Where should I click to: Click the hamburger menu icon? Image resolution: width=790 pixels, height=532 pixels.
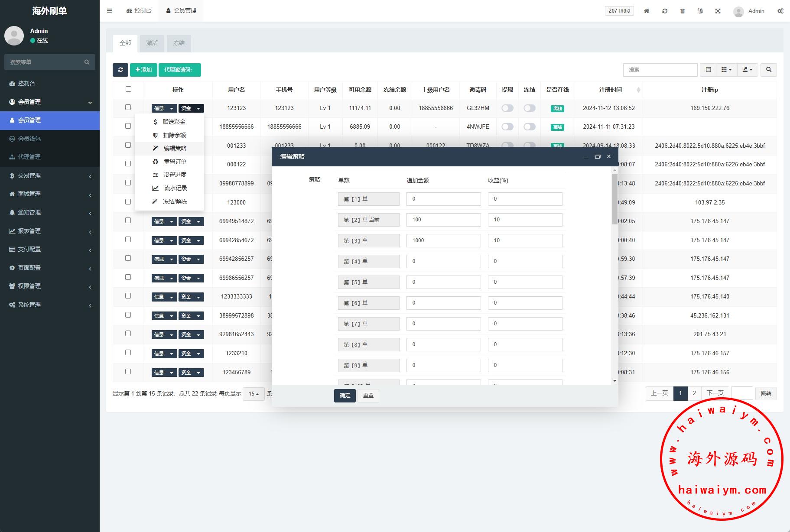pyautogui.click(x=110, y=11)
